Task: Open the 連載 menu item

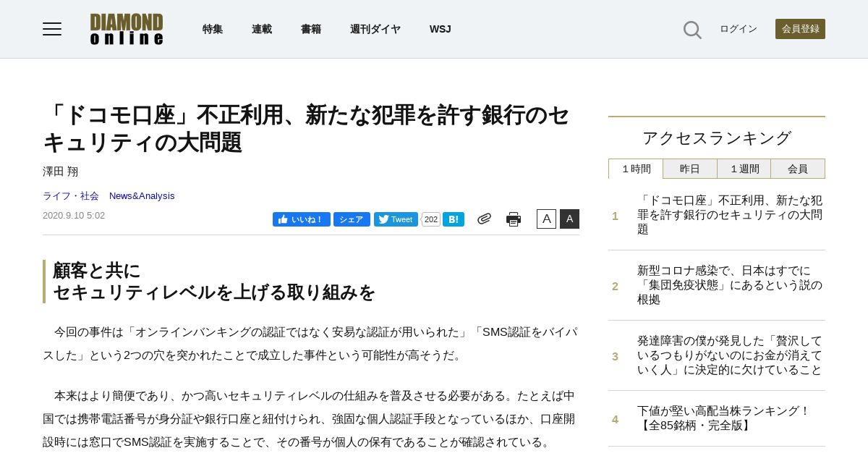Action: coord(262,29)
